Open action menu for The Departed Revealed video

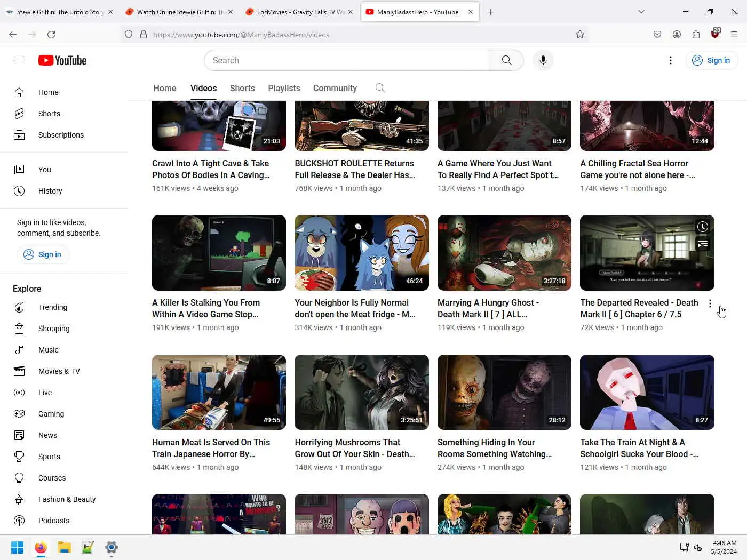coord(710,303)
